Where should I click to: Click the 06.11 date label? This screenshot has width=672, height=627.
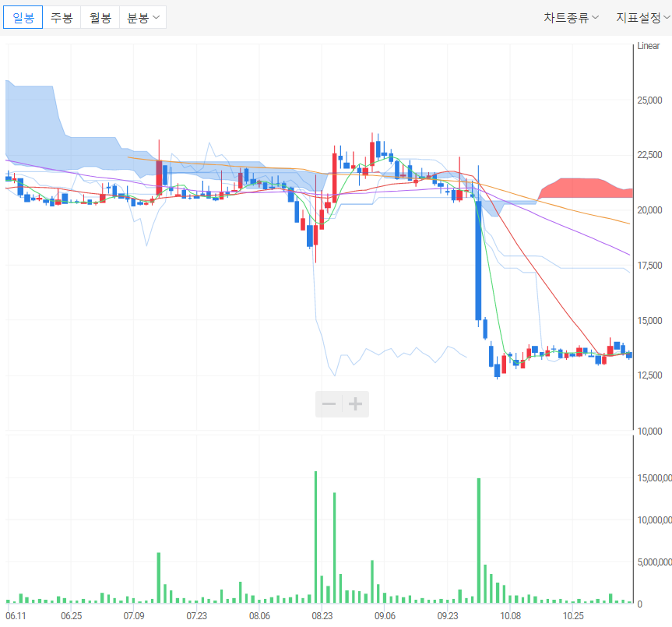[16, 616]
